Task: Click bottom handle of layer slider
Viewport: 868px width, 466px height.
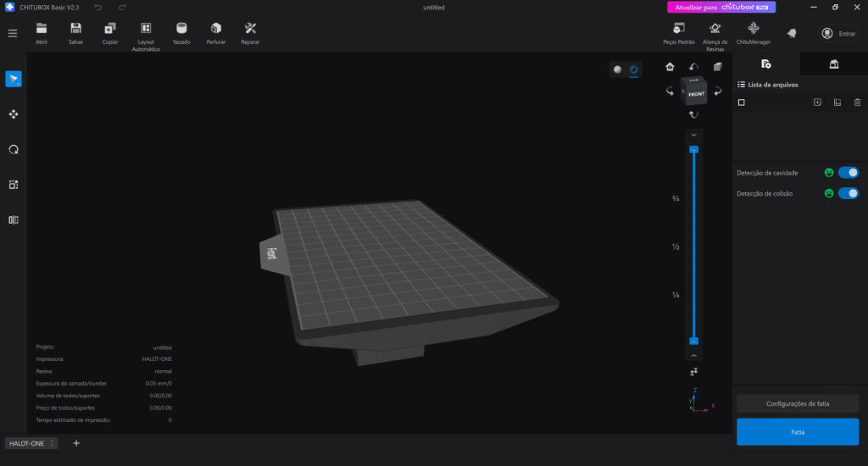Action: click(x=693, y=341)
